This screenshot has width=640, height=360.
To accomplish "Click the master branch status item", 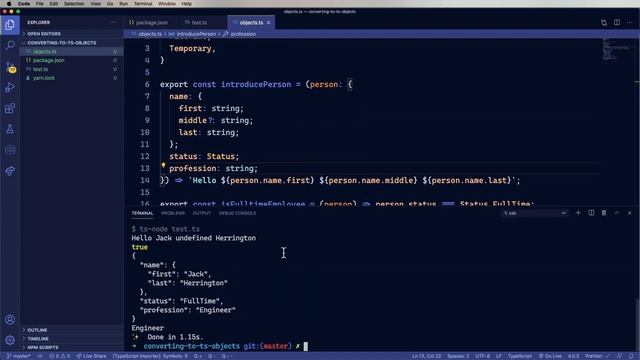I will click(x=19, y=356).
